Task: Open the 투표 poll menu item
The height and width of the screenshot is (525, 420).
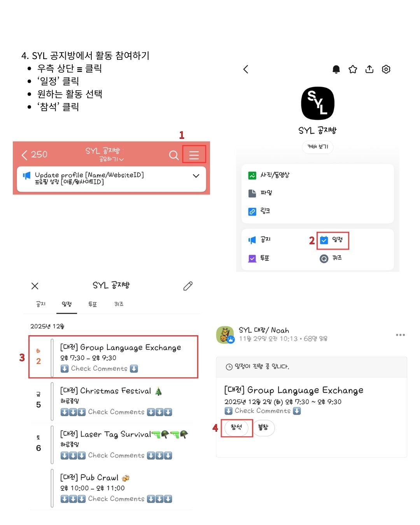Action: pyautogui.click(x=259, y=258)
